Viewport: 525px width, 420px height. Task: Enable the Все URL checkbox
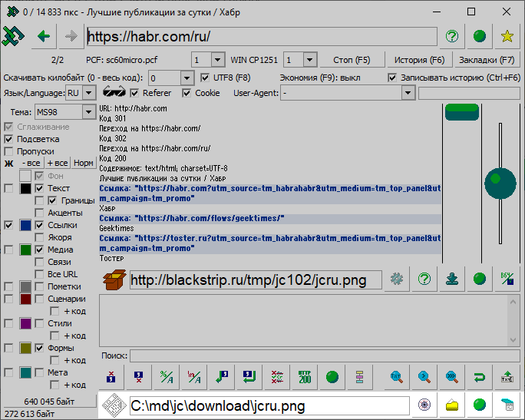pos(39,274)
